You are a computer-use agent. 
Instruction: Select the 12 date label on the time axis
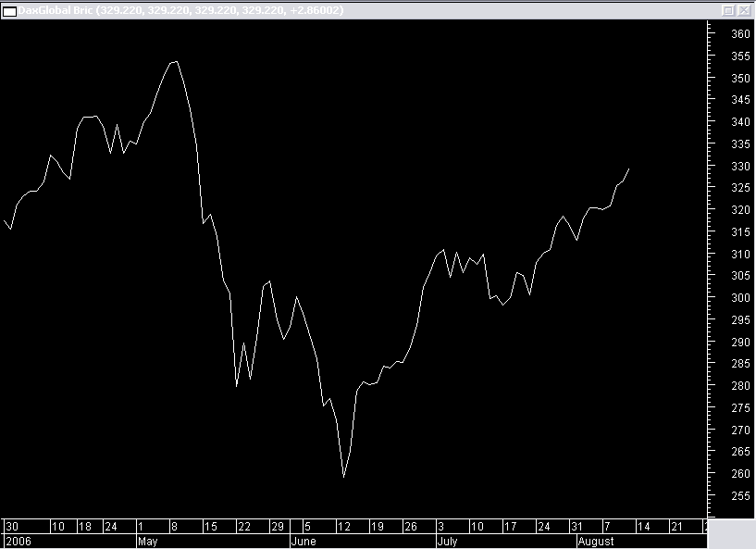(x=344, y=527)
